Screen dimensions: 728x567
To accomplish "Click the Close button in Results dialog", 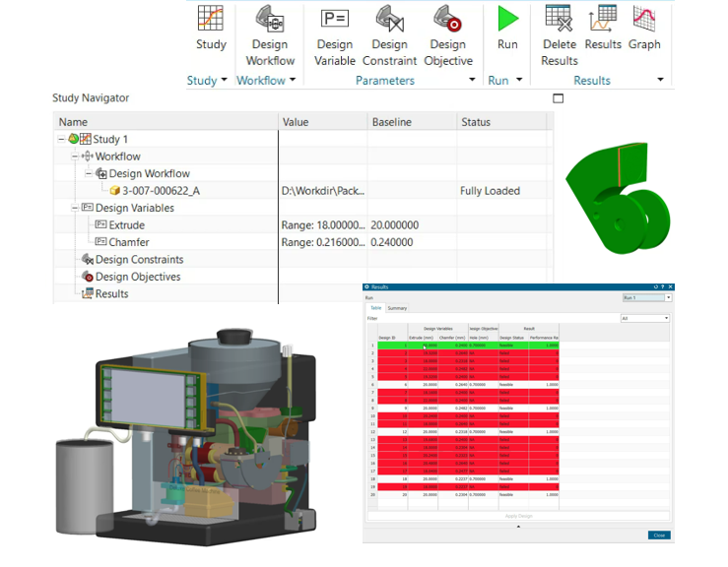I will point(659,535).
